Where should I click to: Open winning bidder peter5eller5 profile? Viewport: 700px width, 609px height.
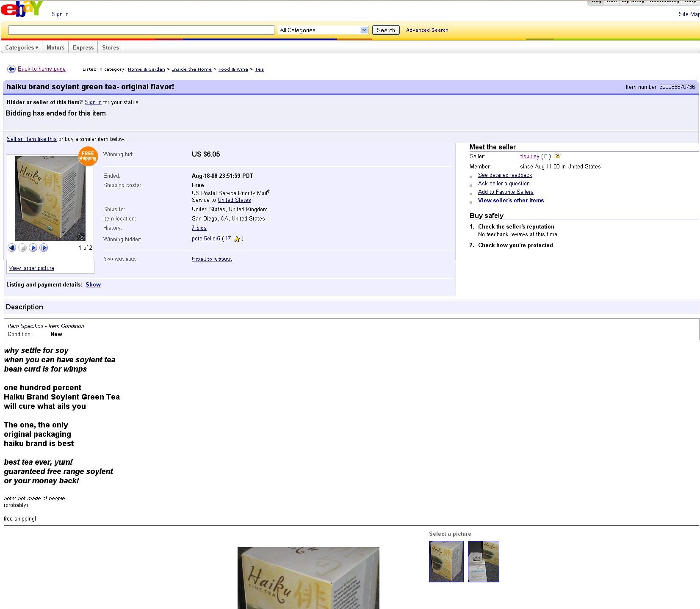coord(206,238)
